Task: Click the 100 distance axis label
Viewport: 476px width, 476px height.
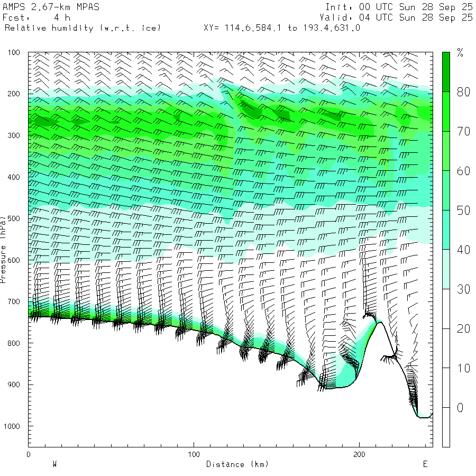Action: tap(194, 454)
